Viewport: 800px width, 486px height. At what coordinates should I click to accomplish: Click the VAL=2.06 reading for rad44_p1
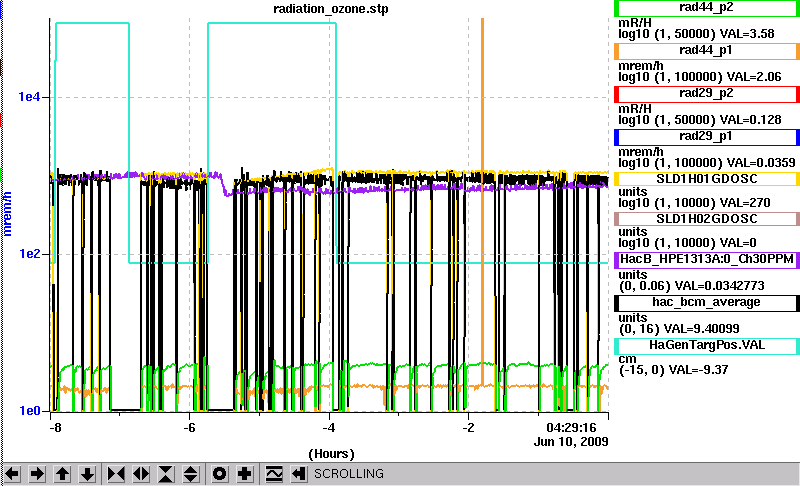click(754, 77)
